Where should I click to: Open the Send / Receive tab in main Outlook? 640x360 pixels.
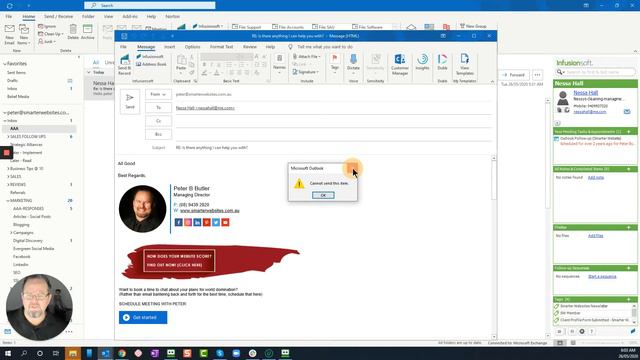[x=58, y=16]
